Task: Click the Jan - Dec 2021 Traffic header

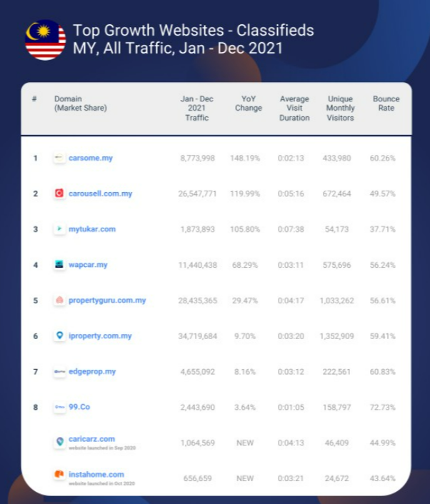Action: [x=197, y=109]
